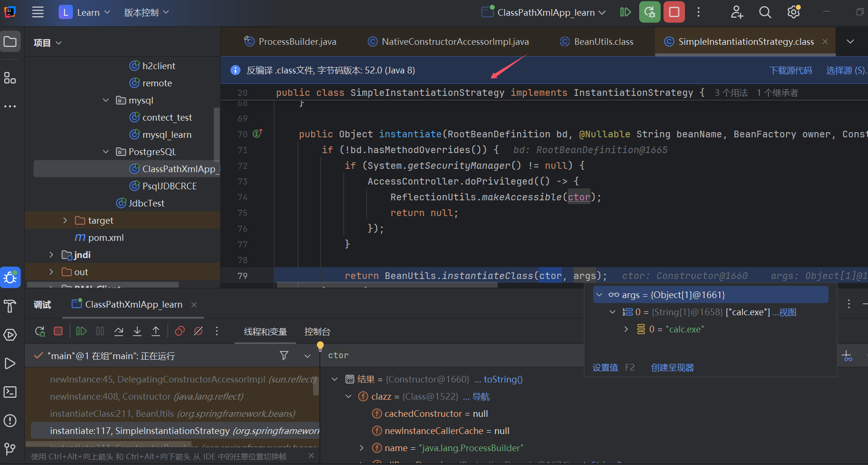Filter threads with the funnel icon
Screen dimensions: 868x465
pyautogui.click(x=284, y=355)
